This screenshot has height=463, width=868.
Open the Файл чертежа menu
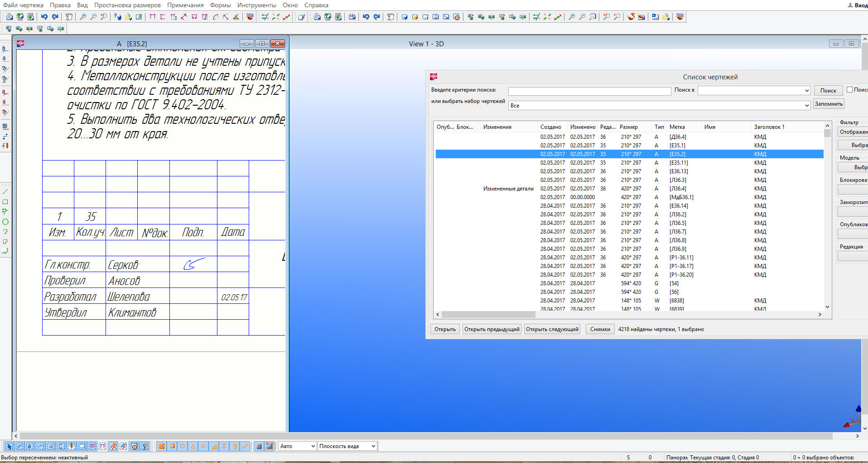23,5
